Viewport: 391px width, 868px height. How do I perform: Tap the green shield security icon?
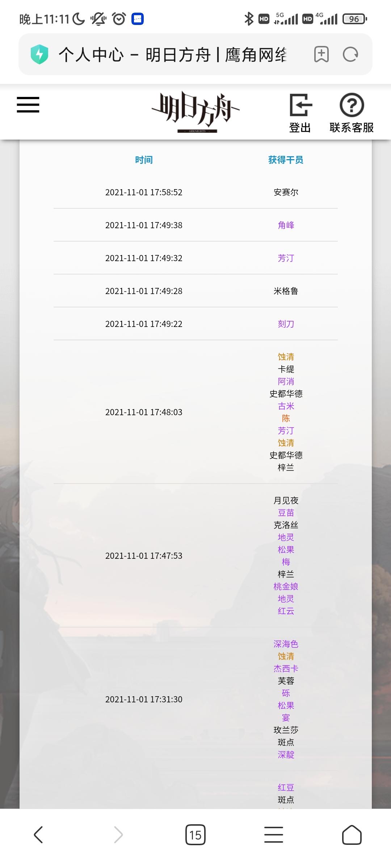pos(39,54)
